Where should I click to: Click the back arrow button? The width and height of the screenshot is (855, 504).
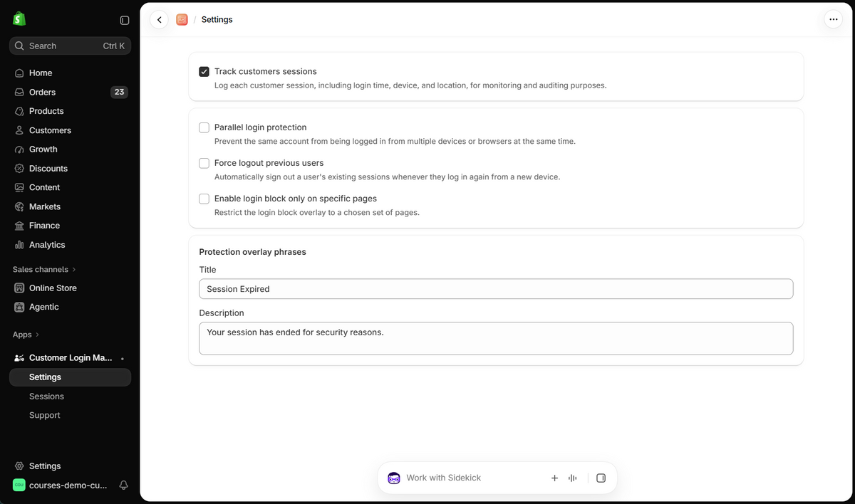159,20
